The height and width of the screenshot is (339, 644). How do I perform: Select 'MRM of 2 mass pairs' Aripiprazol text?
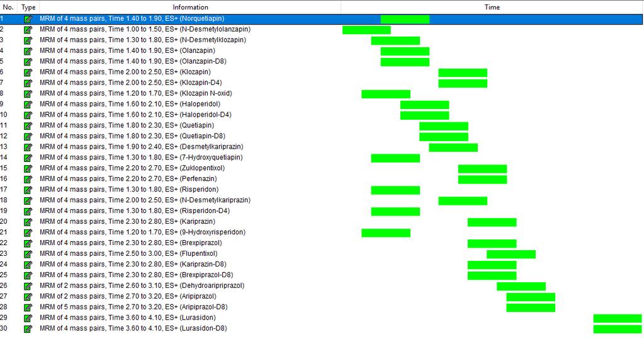[x=72, y=296]
